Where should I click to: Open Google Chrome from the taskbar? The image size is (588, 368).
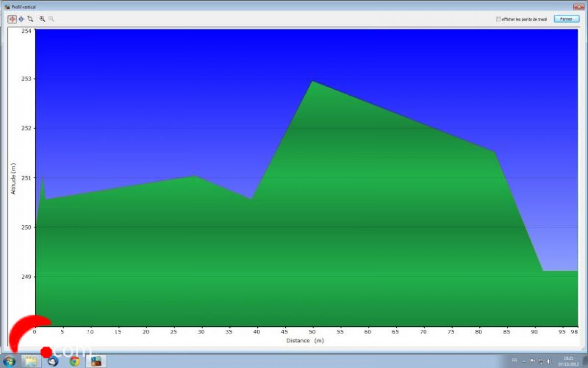(x=74, y=361)
